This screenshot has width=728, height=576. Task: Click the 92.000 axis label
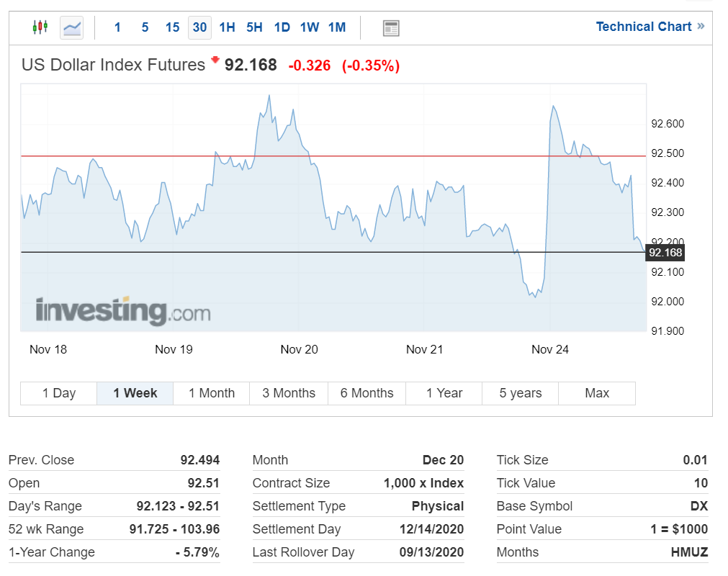(668, 302)
